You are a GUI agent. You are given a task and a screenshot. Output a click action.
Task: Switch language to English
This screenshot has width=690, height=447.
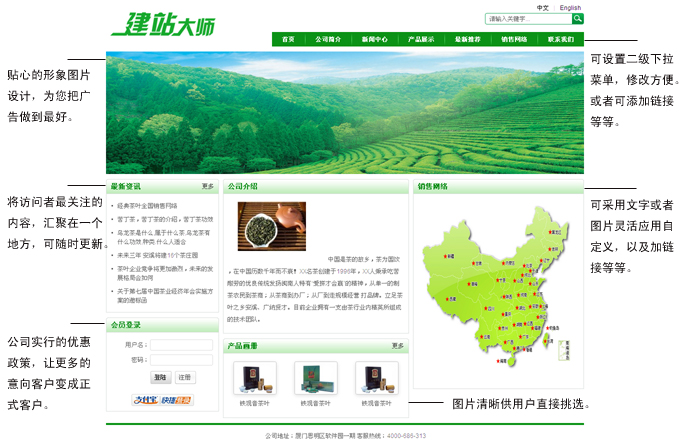pos(570,7)
